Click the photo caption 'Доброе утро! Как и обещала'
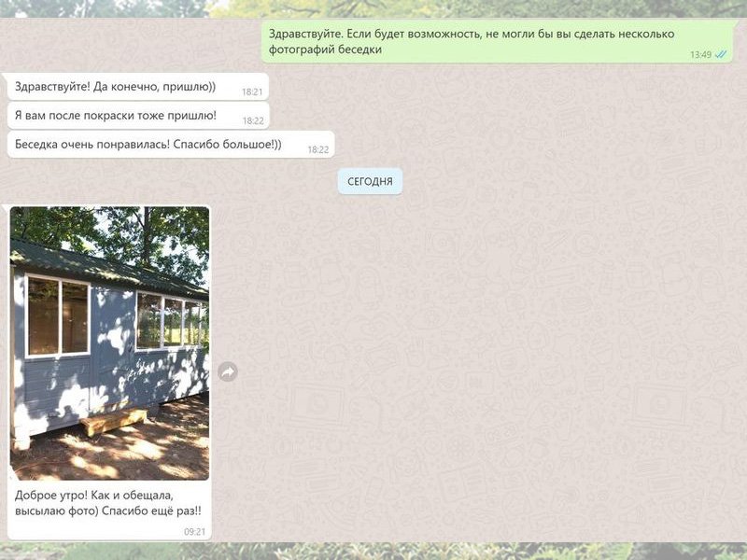The height and width of the screenshot is (560, 747). click(94, 496)
